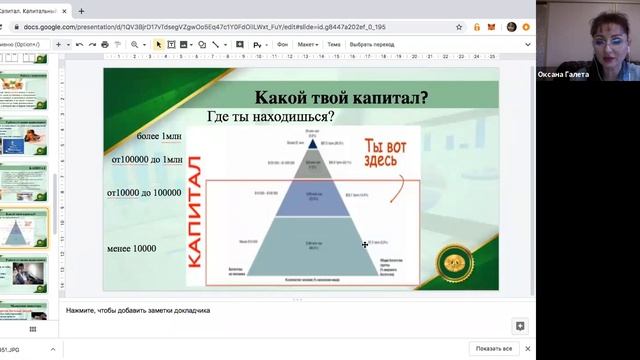Click the orange browser update icon
The image size is (640, 360).
[x=526, y=27]
